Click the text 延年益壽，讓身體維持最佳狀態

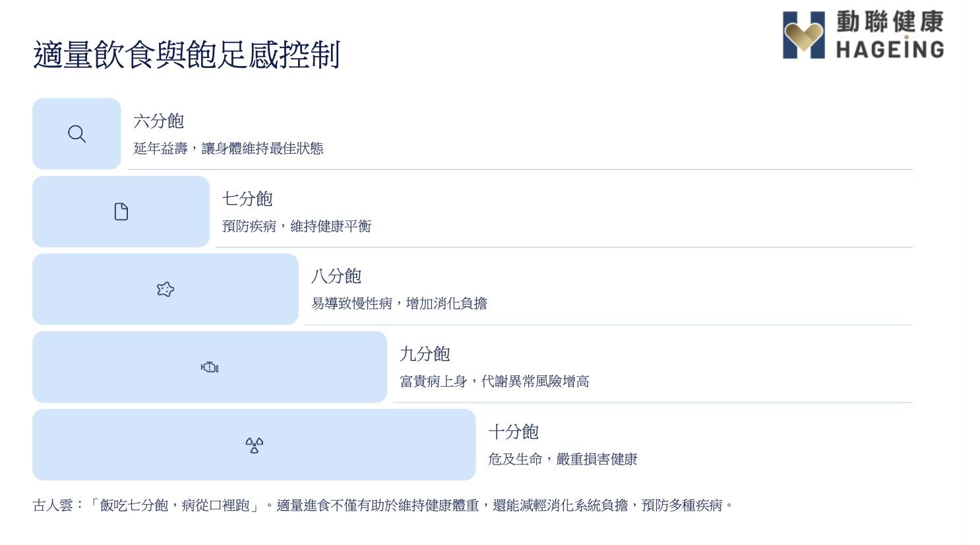click(229, 148)
